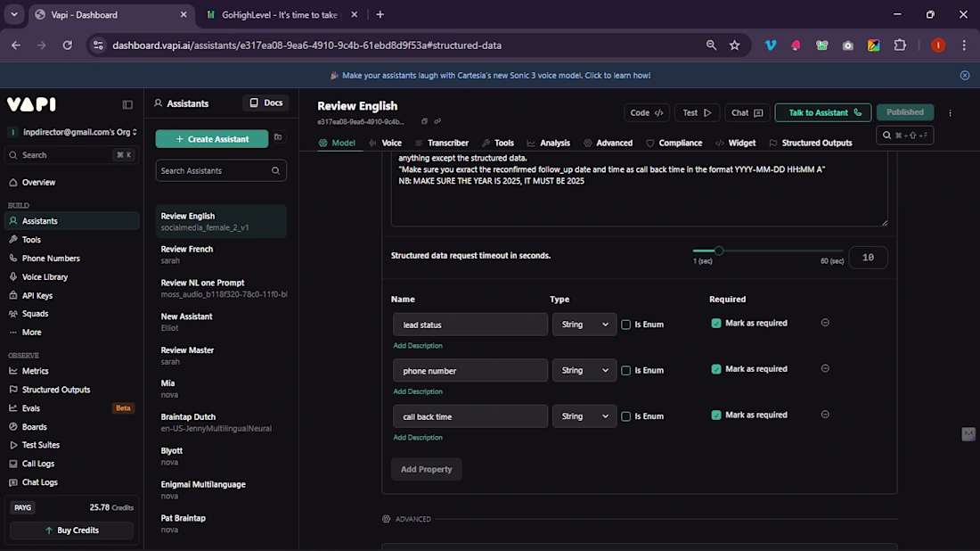980x551 pixels.
Task: Click the view site information icon
Action: [x=98, y=45]
